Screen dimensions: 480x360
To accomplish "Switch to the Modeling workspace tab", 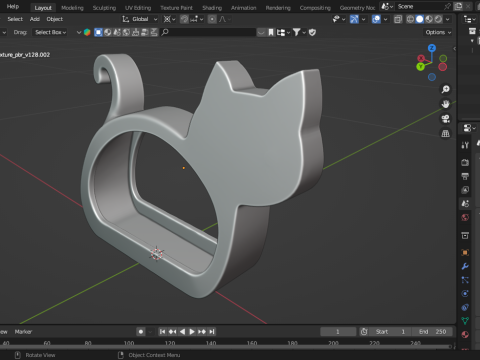I will (x=72, y=8).
